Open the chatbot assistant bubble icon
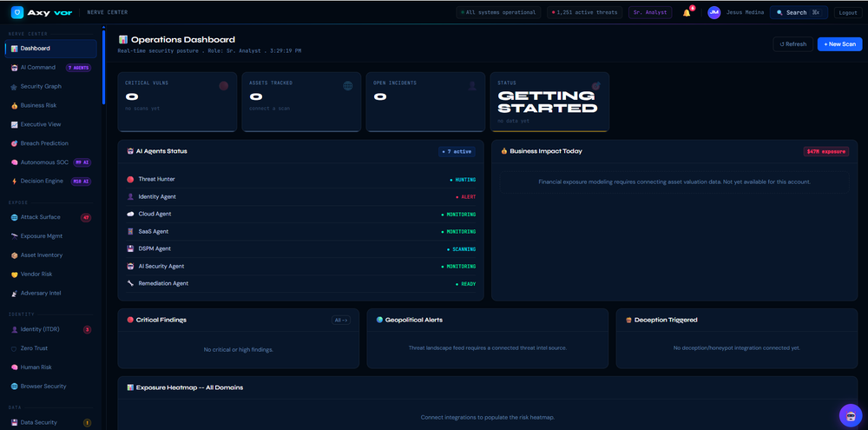Screen dimensions: 868x430 [x=851, y=415]
